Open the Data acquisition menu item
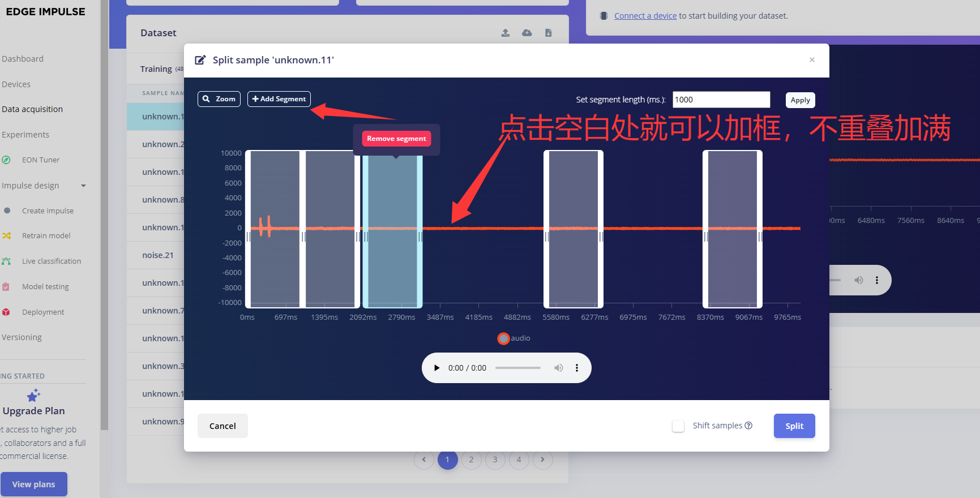The height and width of the screenshot is (498, 980). pos(32,109)
